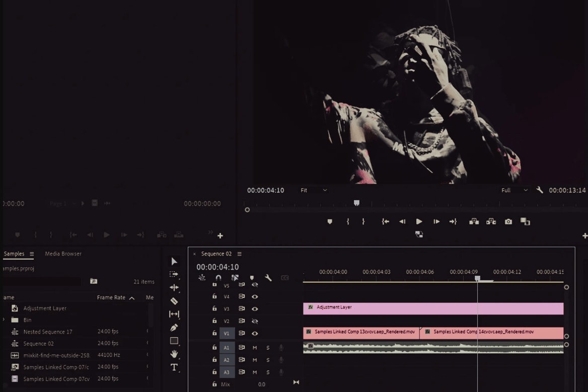This screenshot has height=392, width=588.
Task: Choose the Type tool
Action: [x=174, y=367]
